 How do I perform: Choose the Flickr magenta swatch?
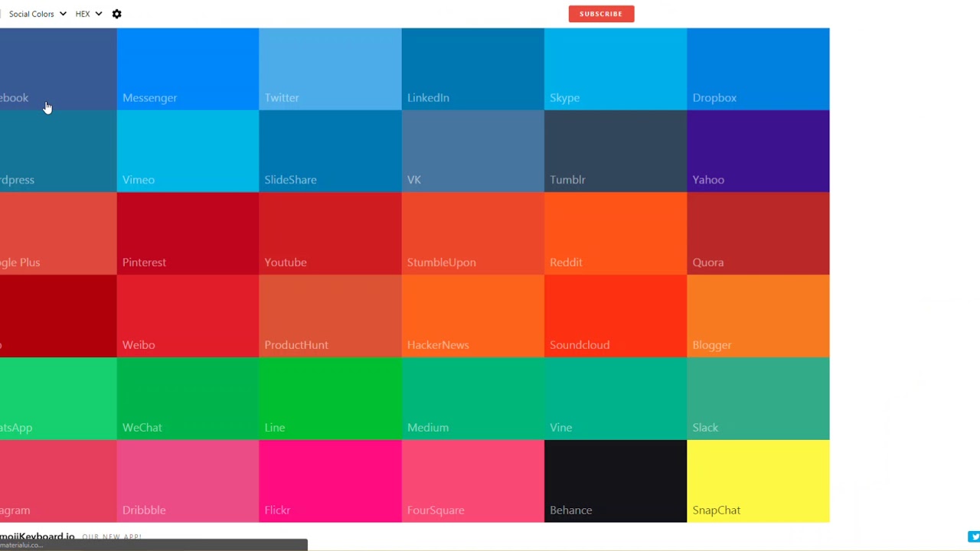330,481
